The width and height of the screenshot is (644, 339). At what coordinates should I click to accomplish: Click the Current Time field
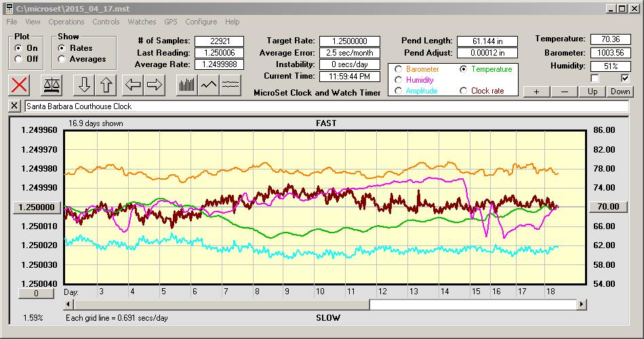pyautogui.click(x=350, y=76)
